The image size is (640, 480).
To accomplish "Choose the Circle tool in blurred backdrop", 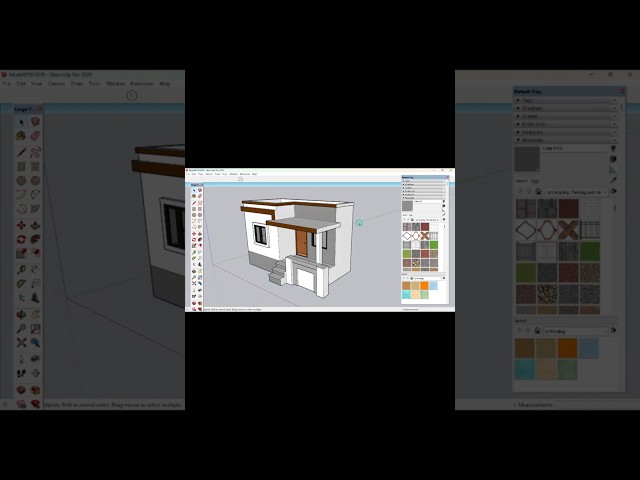I will pos(21,180).
